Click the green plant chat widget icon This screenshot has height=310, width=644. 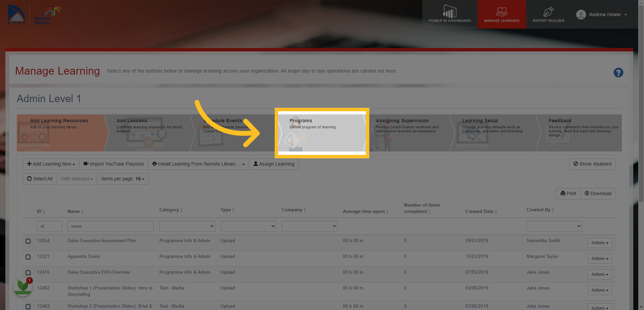pos(23,286)
